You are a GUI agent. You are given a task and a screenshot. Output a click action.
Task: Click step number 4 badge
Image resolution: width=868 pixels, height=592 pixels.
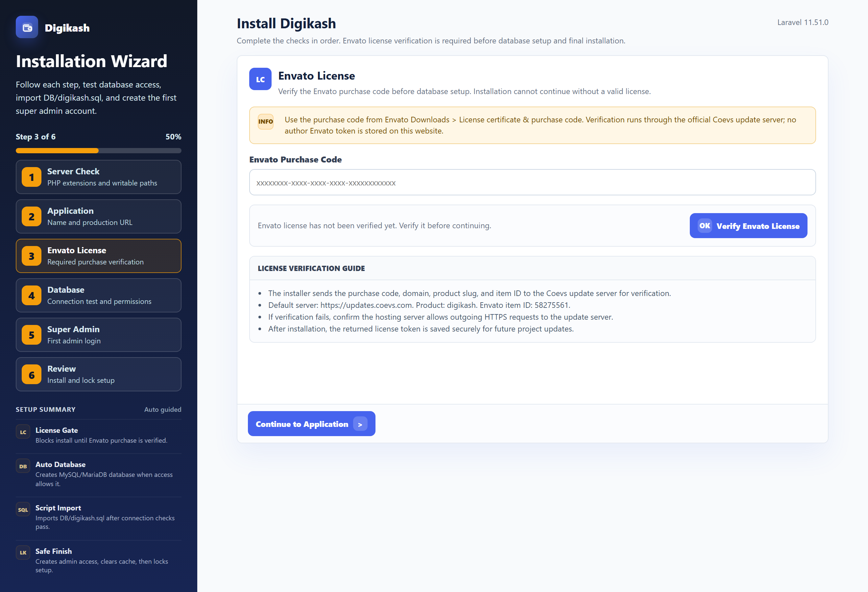click(x=31, y=296)
